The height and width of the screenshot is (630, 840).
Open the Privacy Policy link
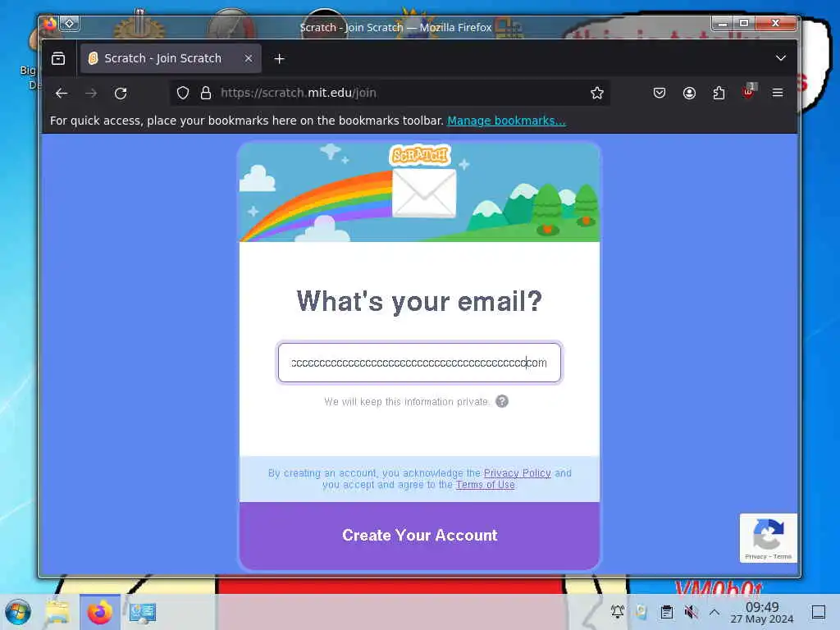point(517,473)
